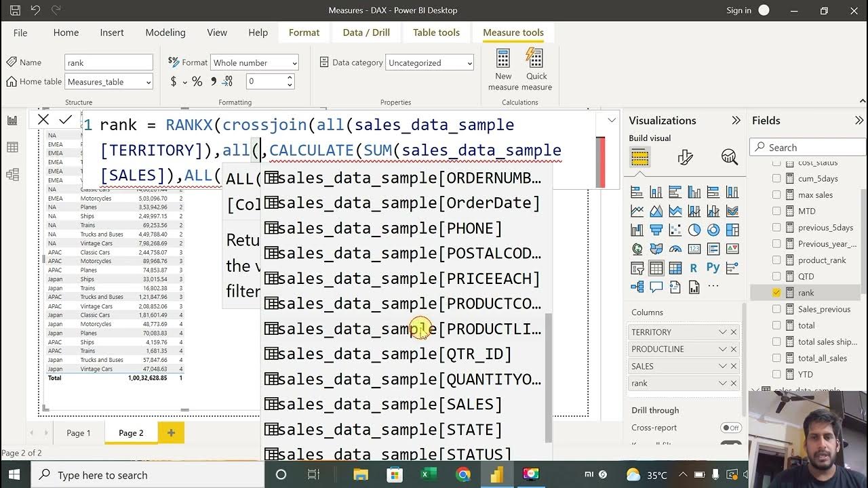Collapse the Fields pane
Screen dimensions: 868x488
click(859, 121)
